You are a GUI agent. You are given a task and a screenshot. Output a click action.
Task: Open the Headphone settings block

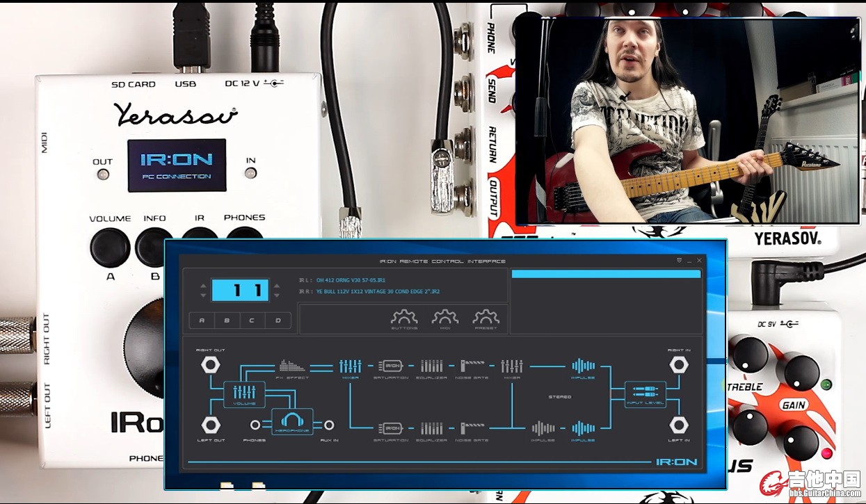[292, 422]
